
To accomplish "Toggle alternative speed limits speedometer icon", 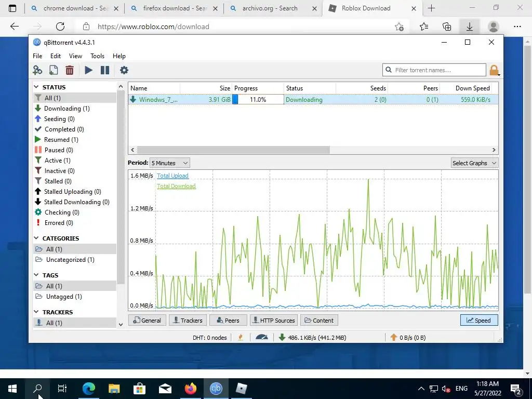I will pyautogui.click(x=262, y=337).
